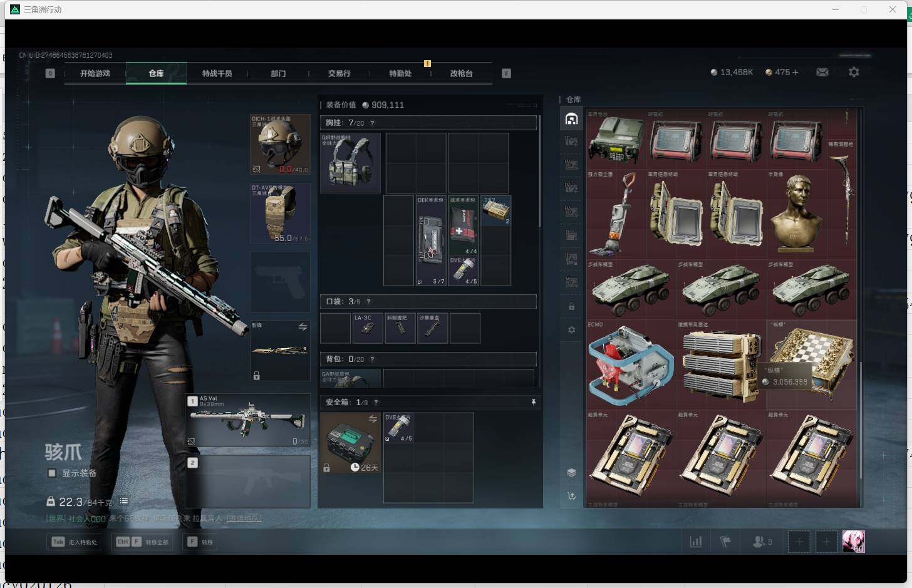
Task: Switch to the 开始游戏 tab
Action: pyautogui.click(x=95, y=73)
